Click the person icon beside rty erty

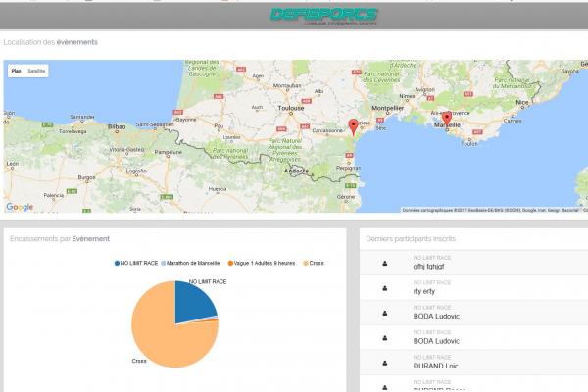coord(385,288)
